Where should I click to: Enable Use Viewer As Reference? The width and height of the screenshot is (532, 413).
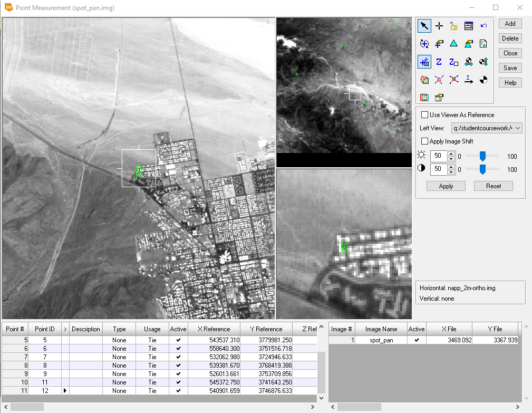pos(424,114)
